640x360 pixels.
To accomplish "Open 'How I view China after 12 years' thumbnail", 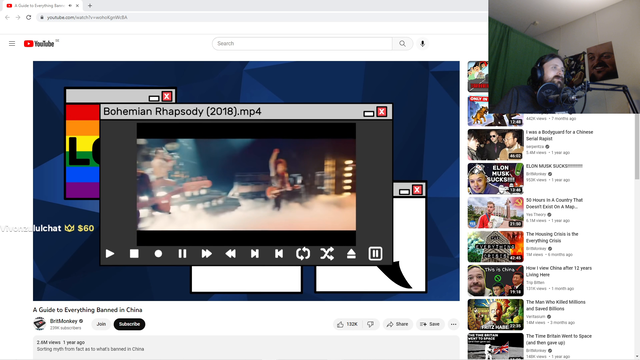I will pos(496,280).
